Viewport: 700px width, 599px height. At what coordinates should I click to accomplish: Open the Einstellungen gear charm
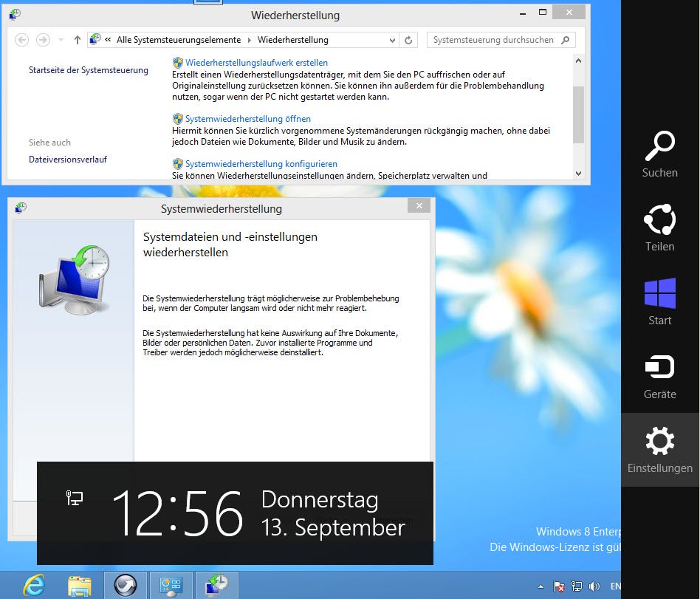[659, 449]
